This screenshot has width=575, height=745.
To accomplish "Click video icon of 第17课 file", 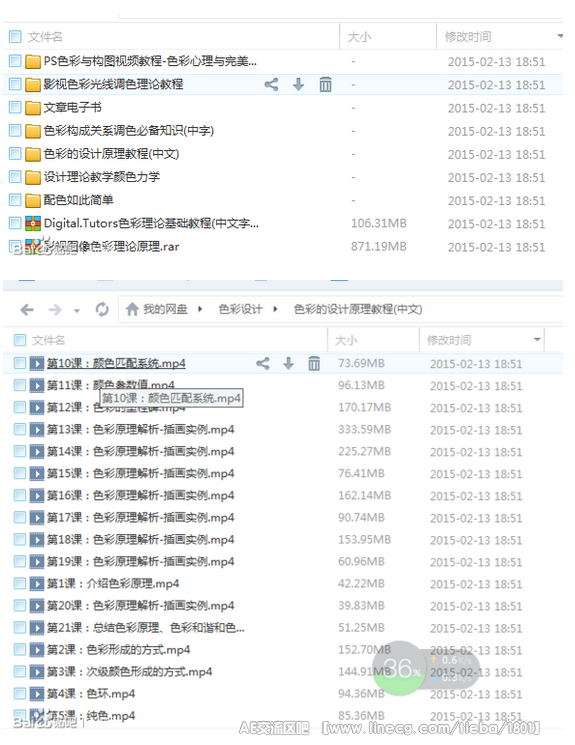I will [37, 517].
